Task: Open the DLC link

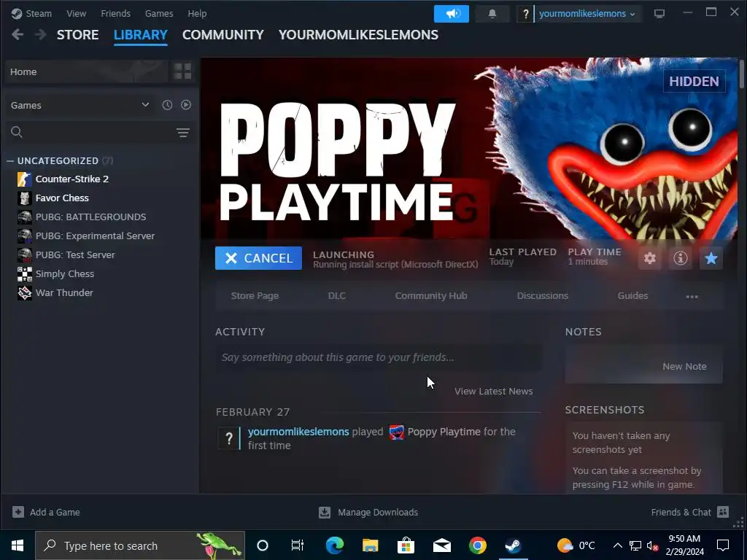Action: [x=337, y=296]
